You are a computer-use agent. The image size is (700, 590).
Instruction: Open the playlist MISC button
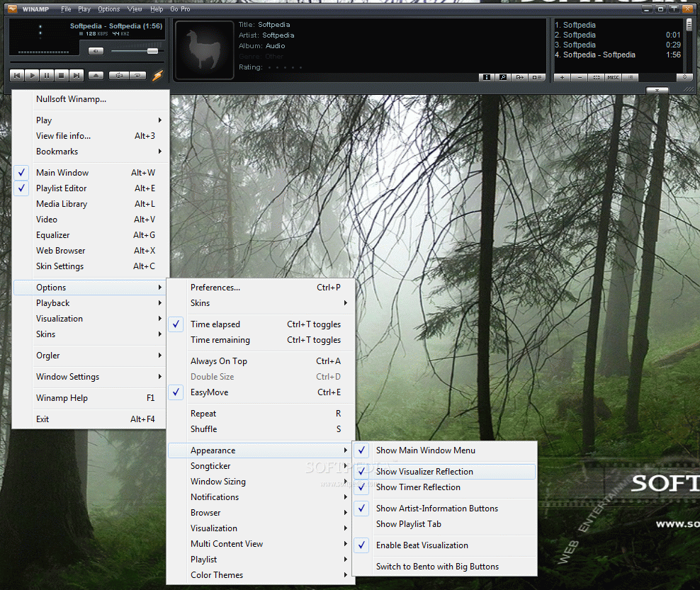point(613,78)
